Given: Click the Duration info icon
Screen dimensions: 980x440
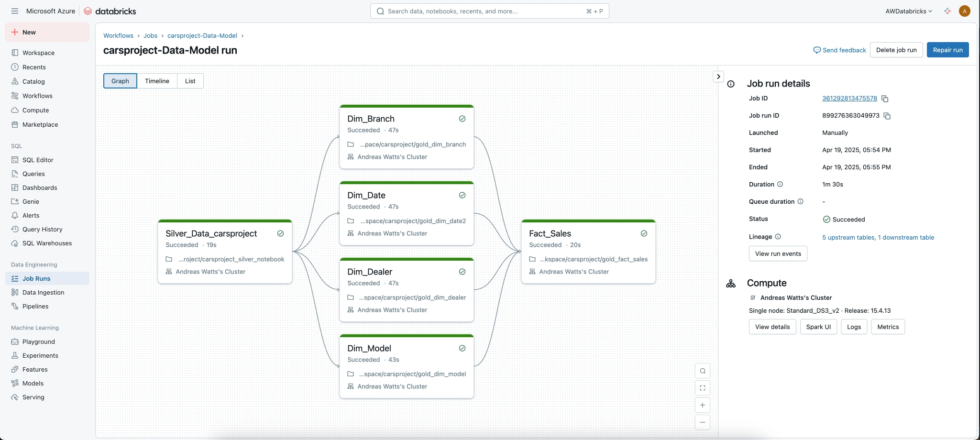Looking at the screenshot, I should click(780, 185).
